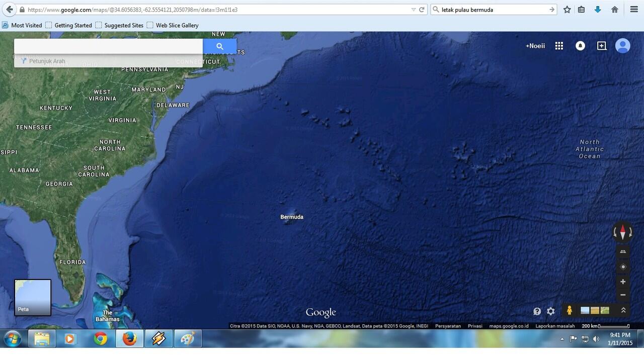Open the Web Slice Gallery bookmark
The image size is (644, 362).
[173, 25]
